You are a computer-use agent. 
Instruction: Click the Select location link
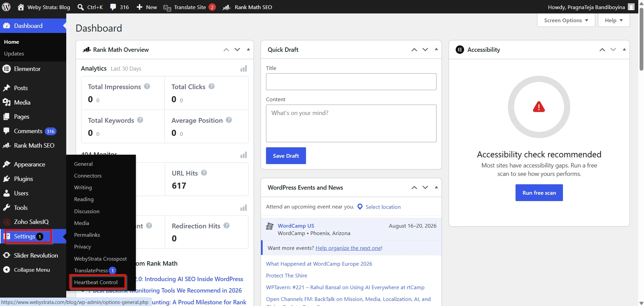(383, 207)
